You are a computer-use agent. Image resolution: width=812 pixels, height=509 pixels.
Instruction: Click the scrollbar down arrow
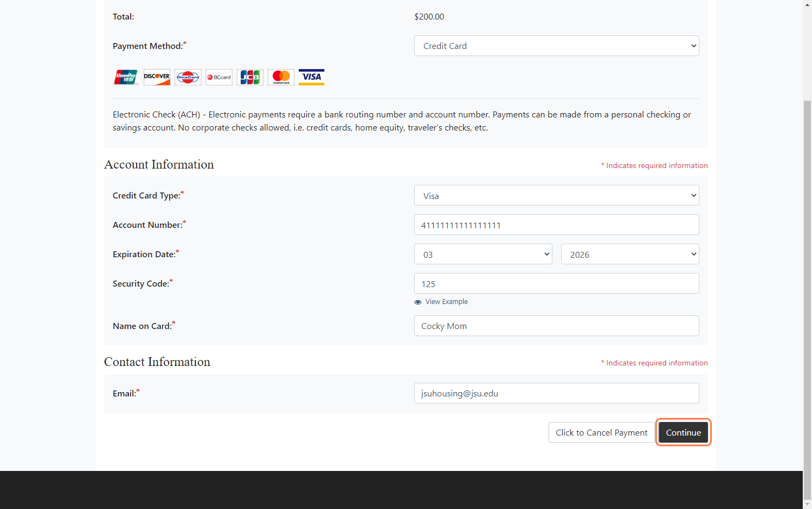click(x=807, y=504)
